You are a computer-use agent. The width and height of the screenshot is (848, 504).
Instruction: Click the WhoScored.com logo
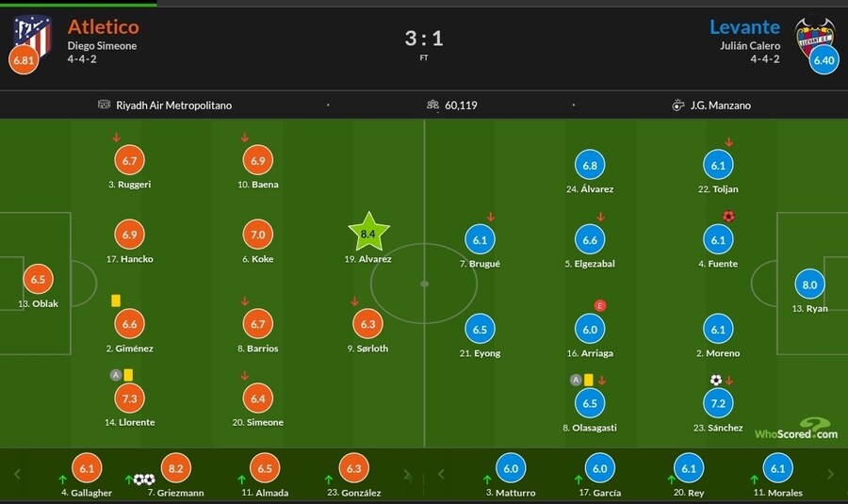[x=796, y=431]
